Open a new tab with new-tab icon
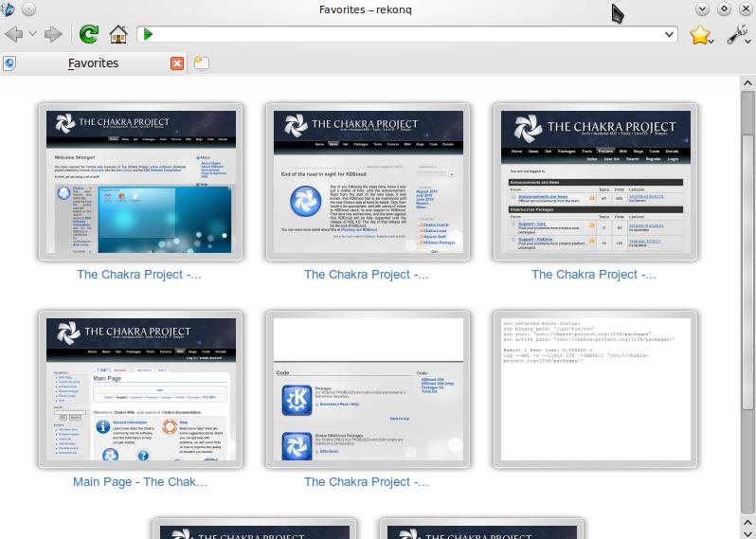 coord(201,63)
